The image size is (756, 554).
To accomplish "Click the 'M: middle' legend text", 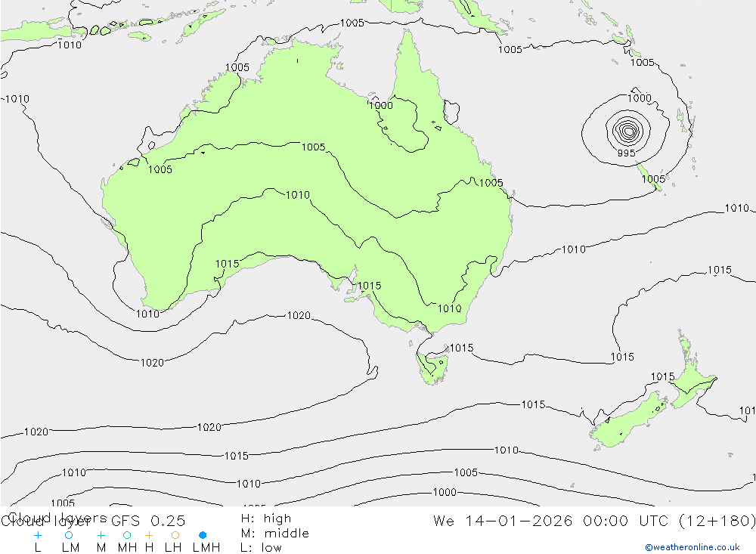I will click(275, 534).
